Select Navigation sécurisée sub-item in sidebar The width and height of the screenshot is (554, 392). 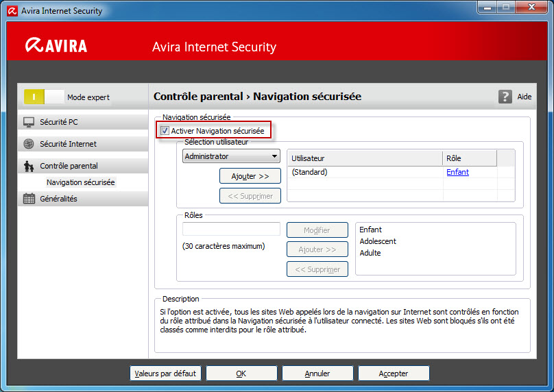pyautogui.click(x=80, y=182)
